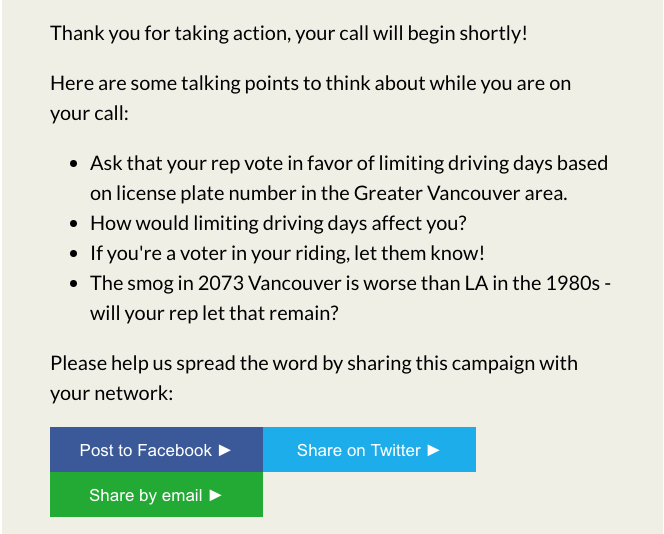Click the arrow icon in the Twitter button

[434, 450]
